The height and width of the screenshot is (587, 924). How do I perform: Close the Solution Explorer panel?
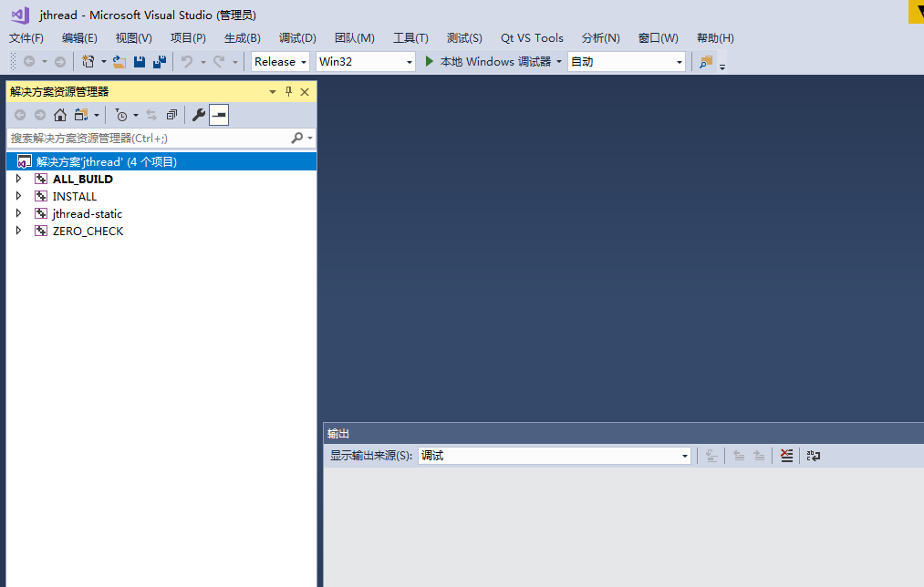pos(305,92)
